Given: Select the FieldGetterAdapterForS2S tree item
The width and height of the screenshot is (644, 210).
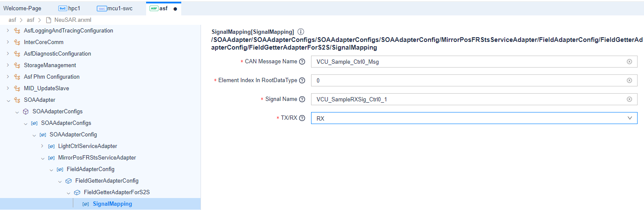Looking at the screenshot, I should (x=117, y=192).
